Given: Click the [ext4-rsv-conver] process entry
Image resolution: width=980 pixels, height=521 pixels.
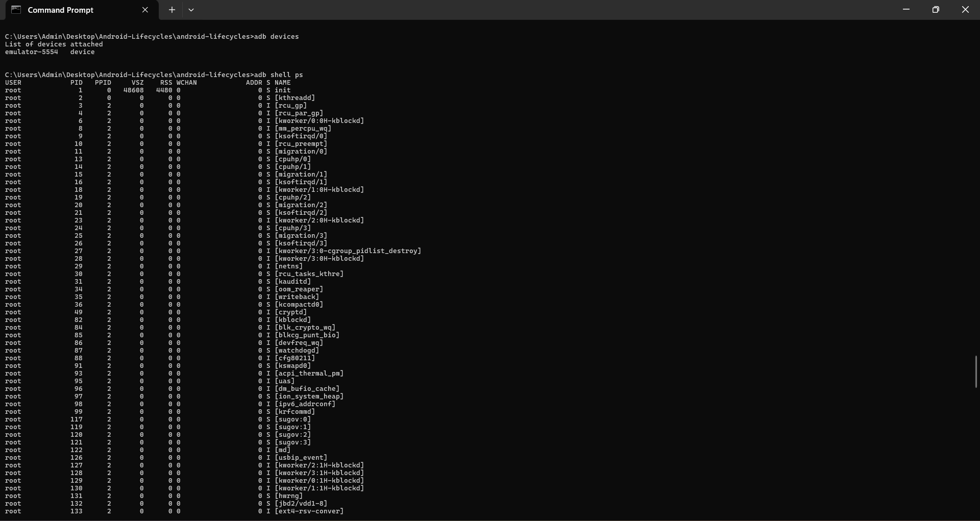Looking at the screenshot, I should pyautogui.click(x=309, y=511).
